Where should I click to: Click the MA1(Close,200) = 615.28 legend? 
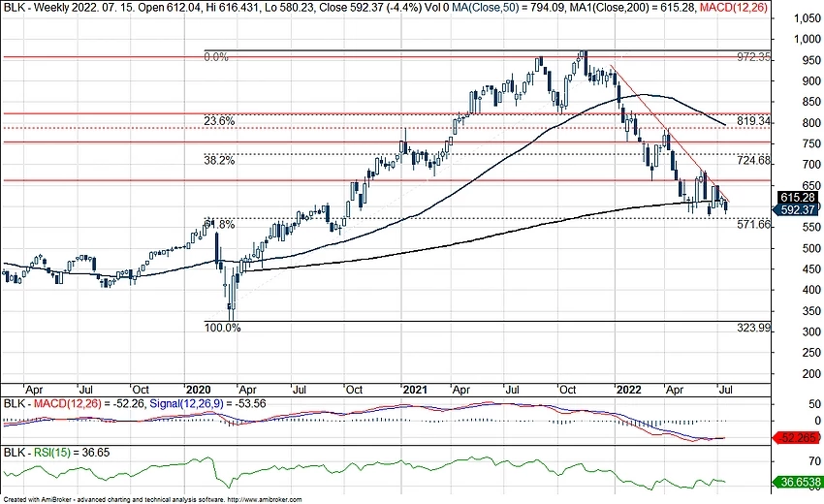[x=633, y=8]
